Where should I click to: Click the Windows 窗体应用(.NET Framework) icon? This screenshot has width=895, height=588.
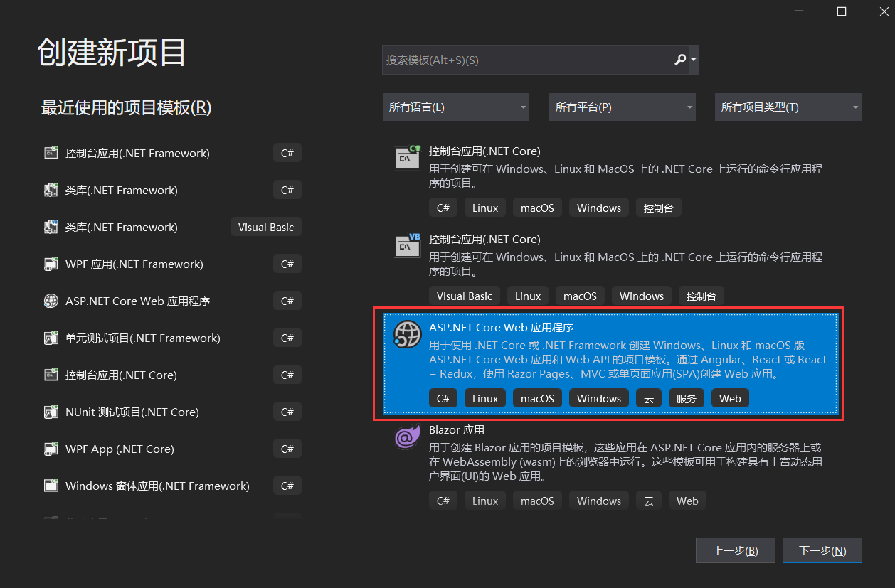(x=51, y=486)
